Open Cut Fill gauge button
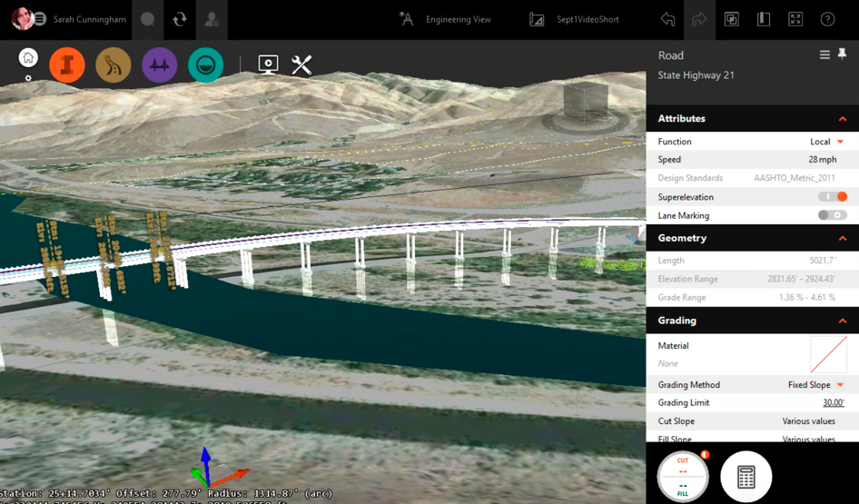Screen dimensions: 859x504 pyautogui.click(x=683, y=477)
